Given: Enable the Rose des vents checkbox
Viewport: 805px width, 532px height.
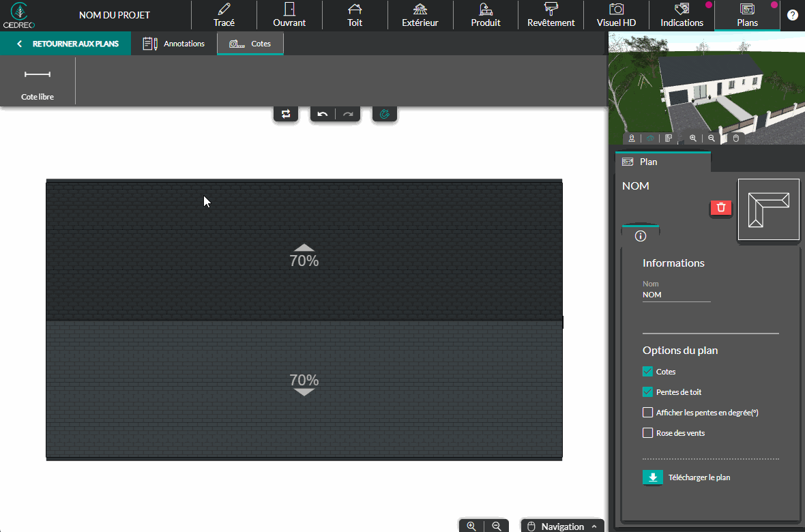Looking at the screenshot, I should pyautogui.click(x=648, y=433).
